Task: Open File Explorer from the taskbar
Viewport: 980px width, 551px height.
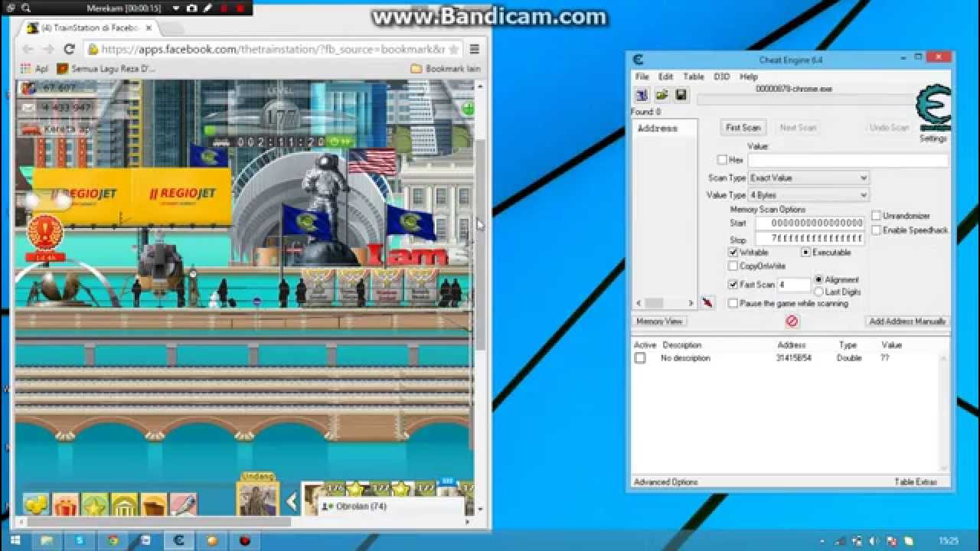Action: (47, 541)
